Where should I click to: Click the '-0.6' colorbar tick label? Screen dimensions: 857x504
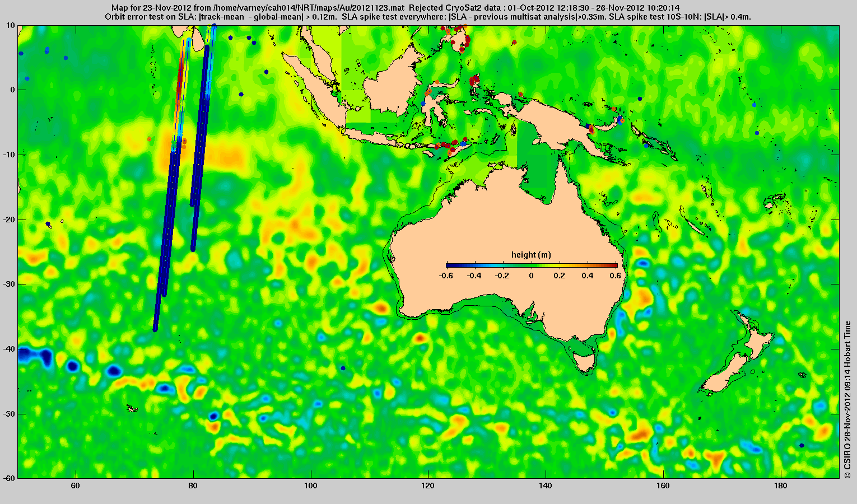point(446,276)
